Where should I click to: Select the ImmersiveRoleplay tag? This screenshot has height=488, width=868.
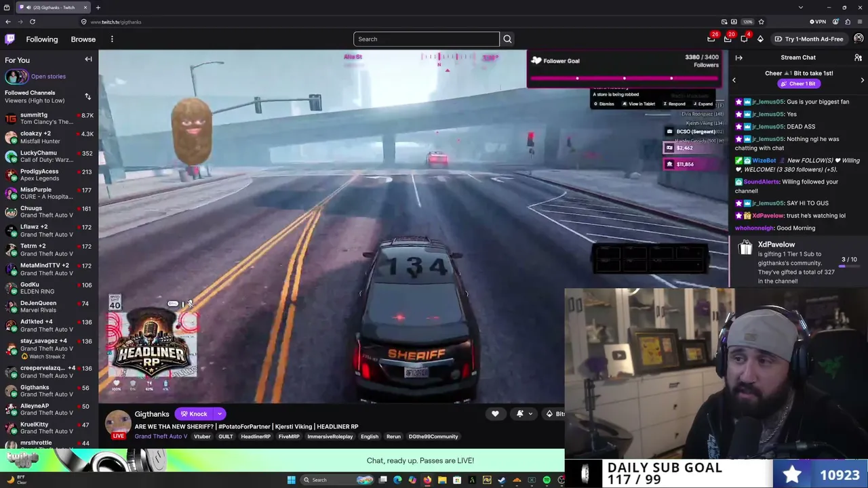click(x=330, y=436)
